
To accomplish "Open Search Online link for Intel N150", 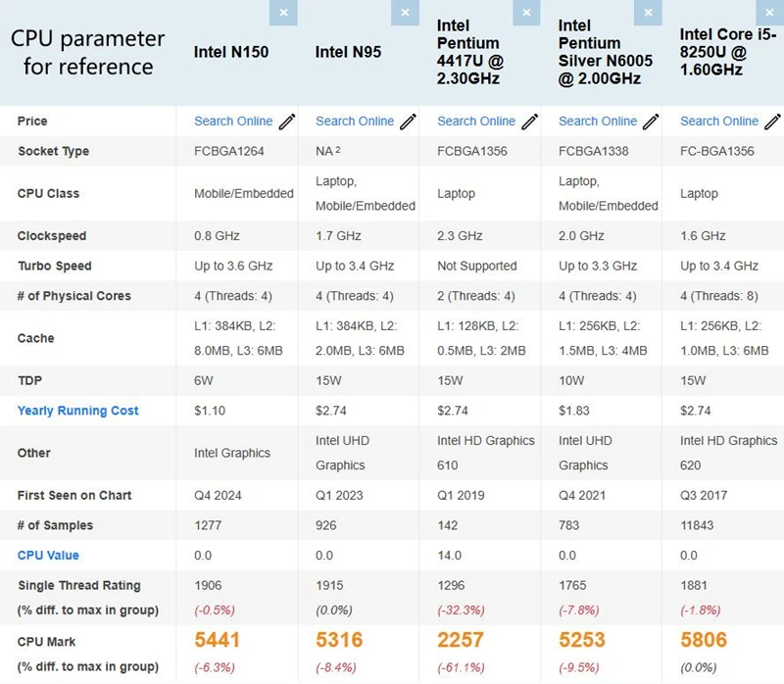I will point(233,122).
